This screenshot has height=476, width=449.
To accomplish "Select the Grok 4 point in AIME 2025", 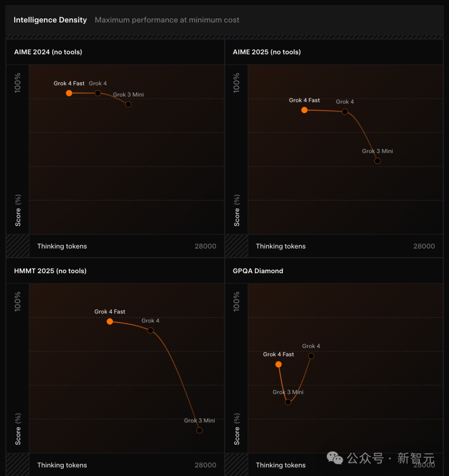I will tap(345, 112).
